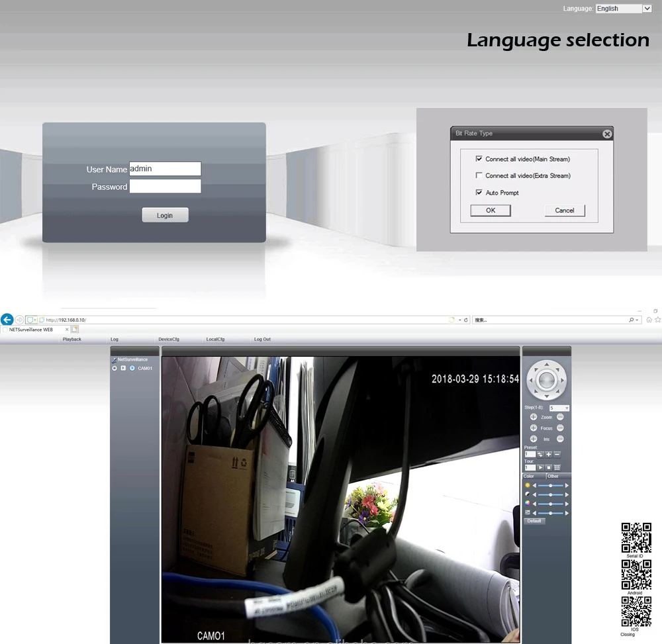
Task: Pan camera left with PTZ left arrow
Action: (531, 381)
